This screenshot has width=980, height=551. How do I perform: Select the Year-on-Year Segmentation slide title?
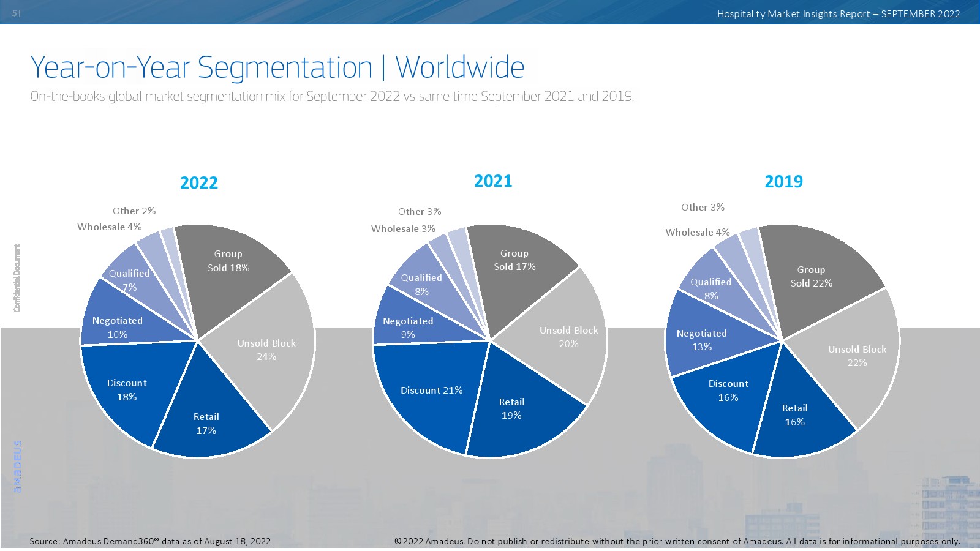click(x=277, y=67)
